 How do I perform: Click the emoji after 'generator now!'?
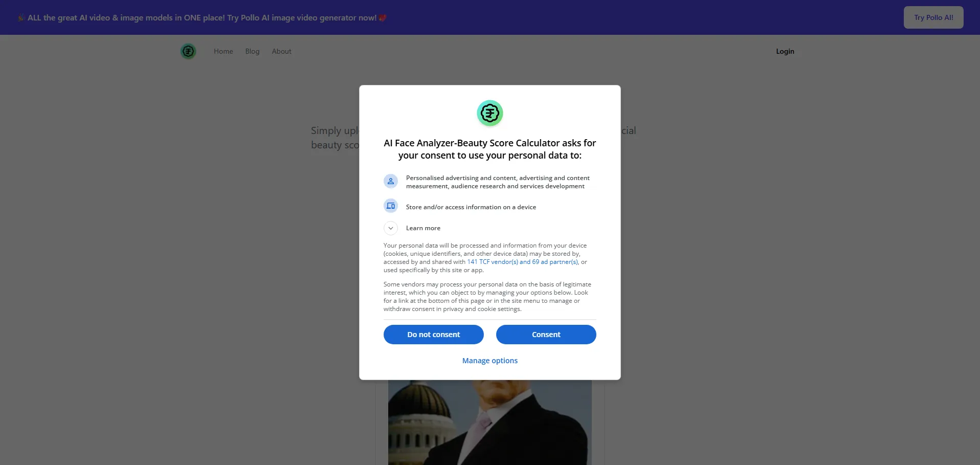383,18
